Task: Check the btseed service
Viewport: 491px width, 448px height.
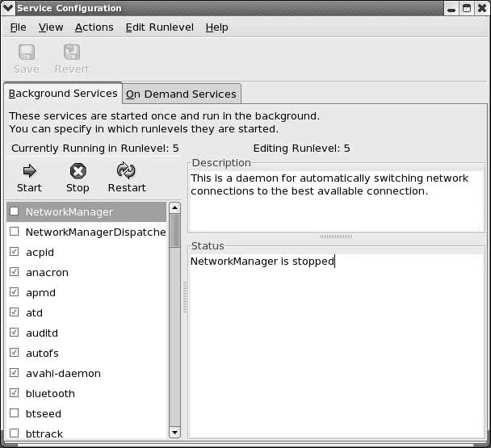Action: tap(14, 413)
